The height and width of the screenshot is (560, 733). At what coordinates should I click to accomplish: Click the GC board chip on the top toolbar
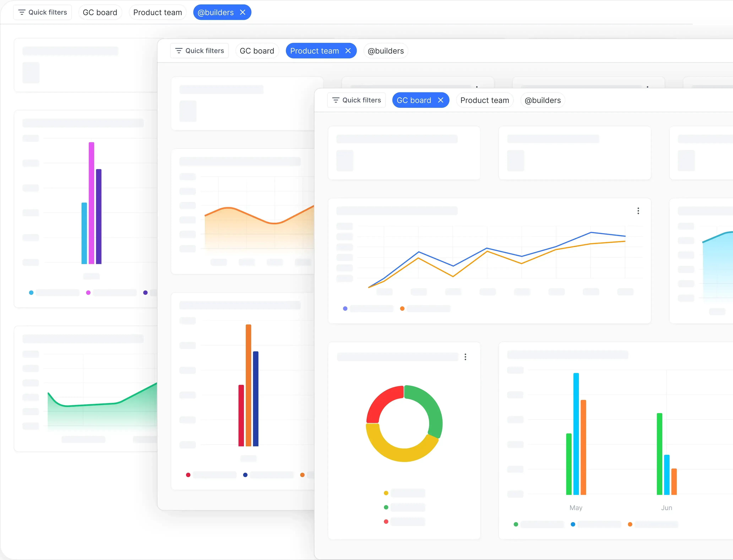[x=100, y=12]
